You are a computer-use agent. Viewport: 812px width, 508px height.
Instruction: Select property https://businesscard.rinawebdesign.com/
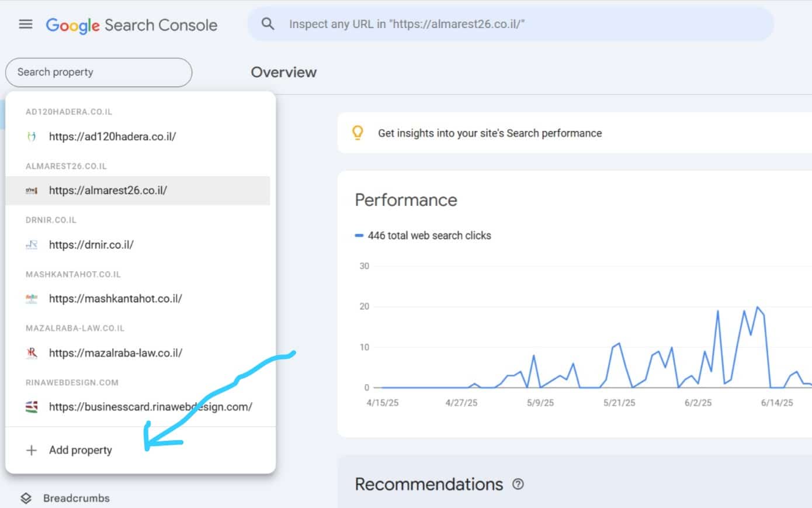[x=138, y=407]
